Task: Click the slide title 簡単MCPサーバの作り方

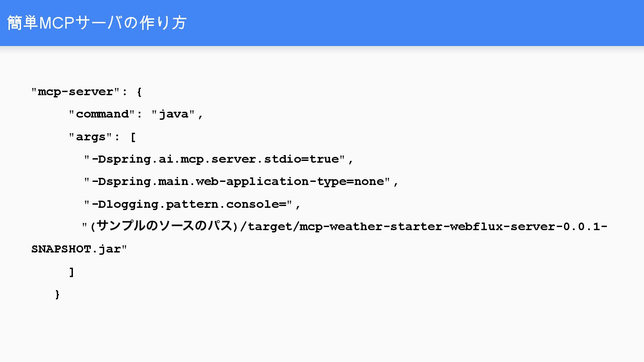Action: tap(97, 23)
